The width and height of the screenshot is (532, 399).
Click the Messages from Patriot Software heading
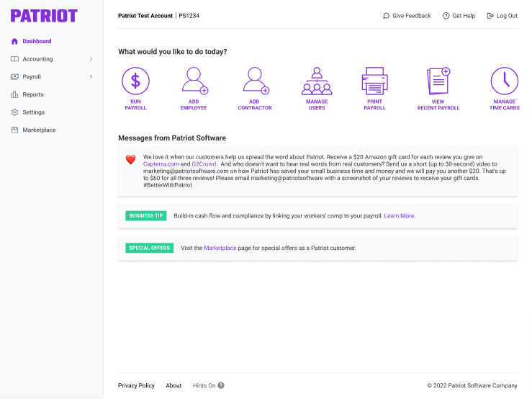(x=172, y=138)
